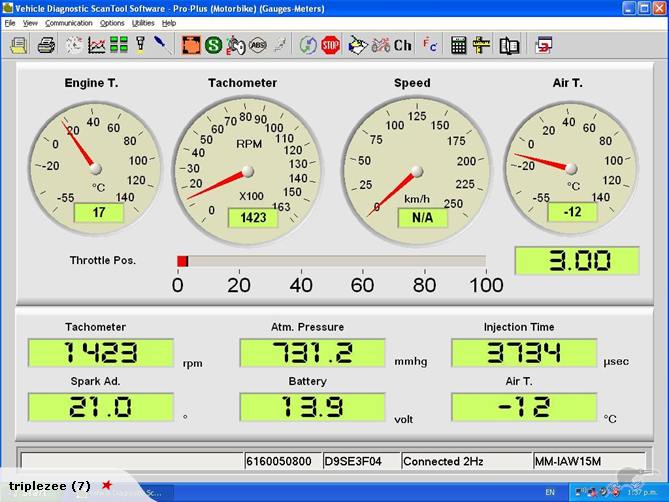Click status bar field D9SE3F04
669x502 pixels.
pyautogui.click(x=361, y=461)
